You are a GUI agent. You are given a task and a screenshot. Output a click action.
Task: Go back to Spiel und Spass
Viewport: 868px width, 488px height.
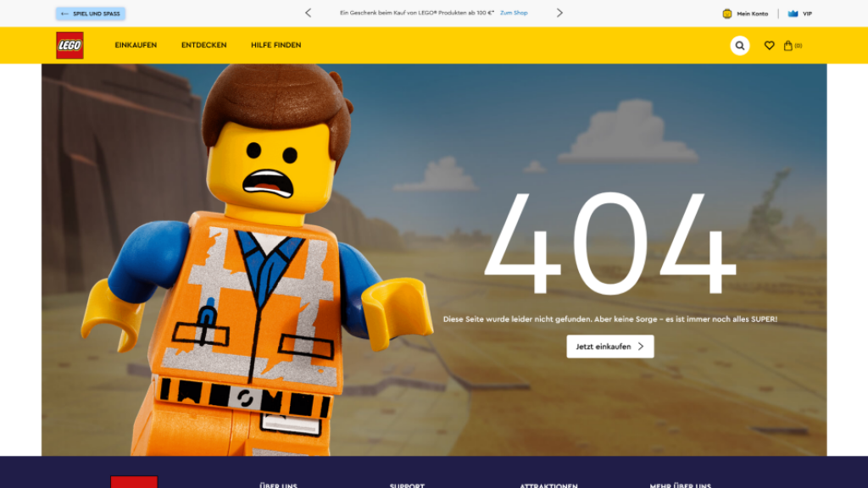[x=90, y=14]
